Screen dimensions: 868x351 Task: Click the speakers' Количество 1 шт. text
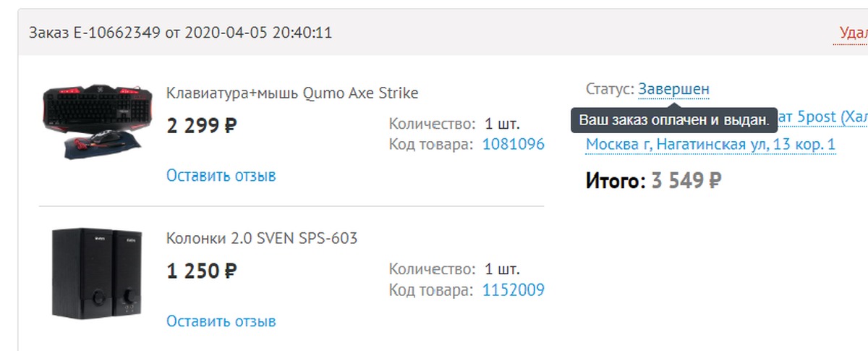(x=454, y=269)
